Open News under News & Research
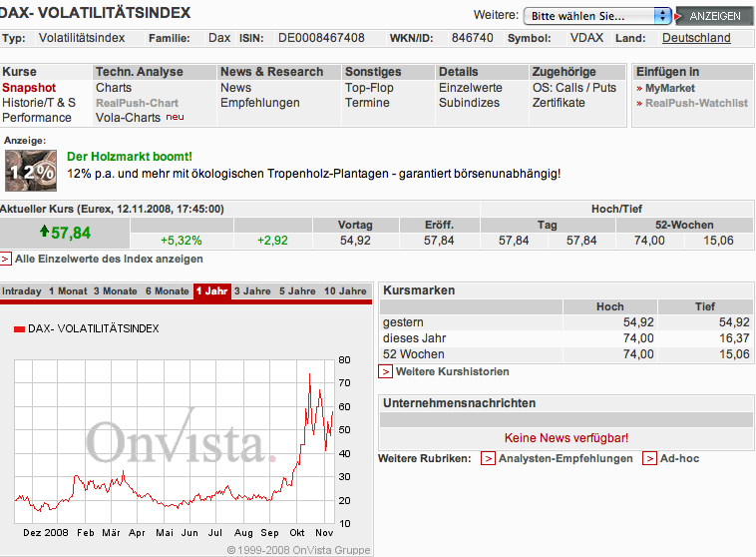This screenshot has width=756, height=557. (235, 88)
